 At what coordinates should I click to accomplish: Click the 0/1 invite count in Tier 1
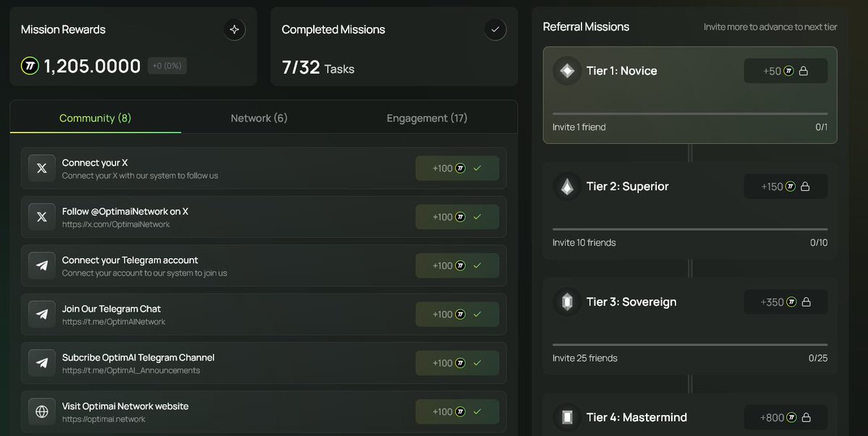tap(821, 127)
